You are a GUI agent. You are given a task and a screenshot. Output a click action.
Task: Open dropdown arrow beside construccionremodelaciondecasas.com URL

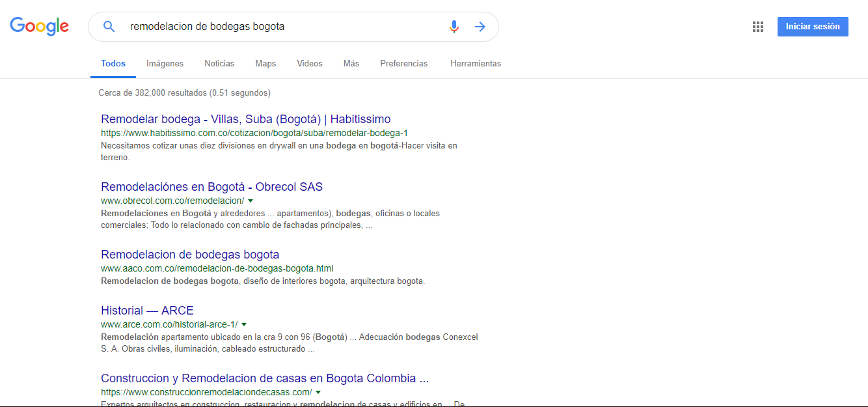[x=318, y=392]
